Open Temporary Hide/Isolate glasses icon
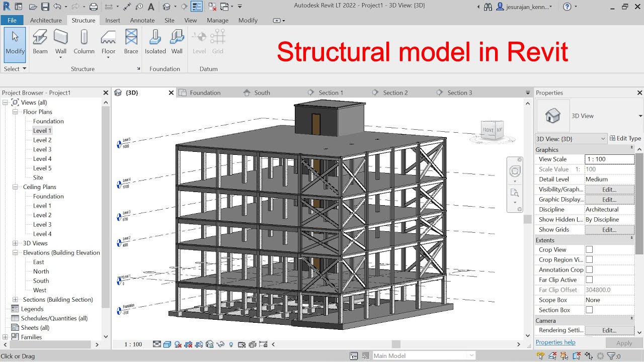The width and height of the screenshot is (644, 362). (220, 344)
